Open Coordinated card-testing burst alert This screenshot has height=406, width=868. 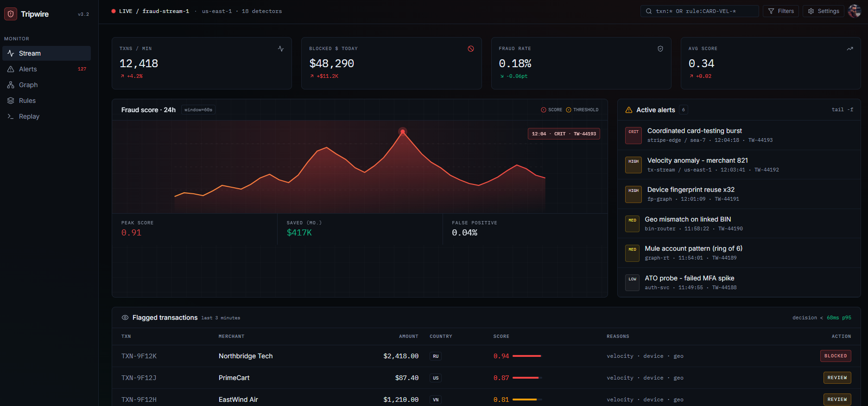click(739, 135)
